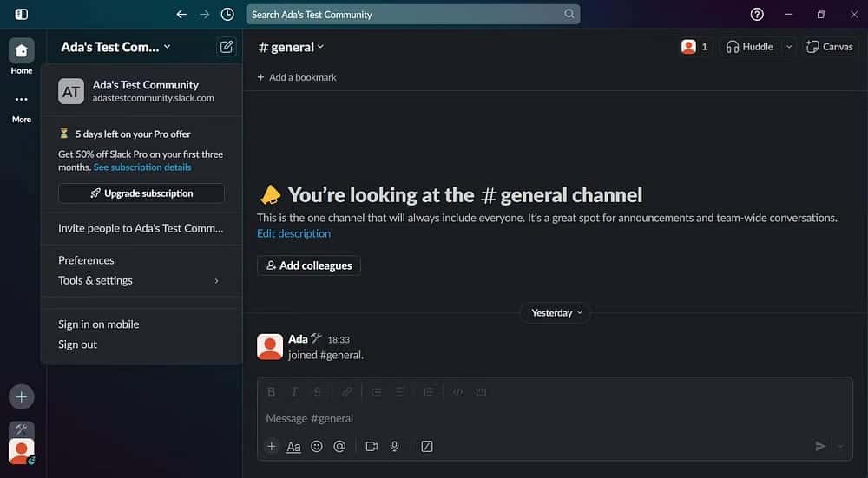This screenshot has width=868, height=478.
Task: Go forward with the right arrow
Action: (205, 15)
